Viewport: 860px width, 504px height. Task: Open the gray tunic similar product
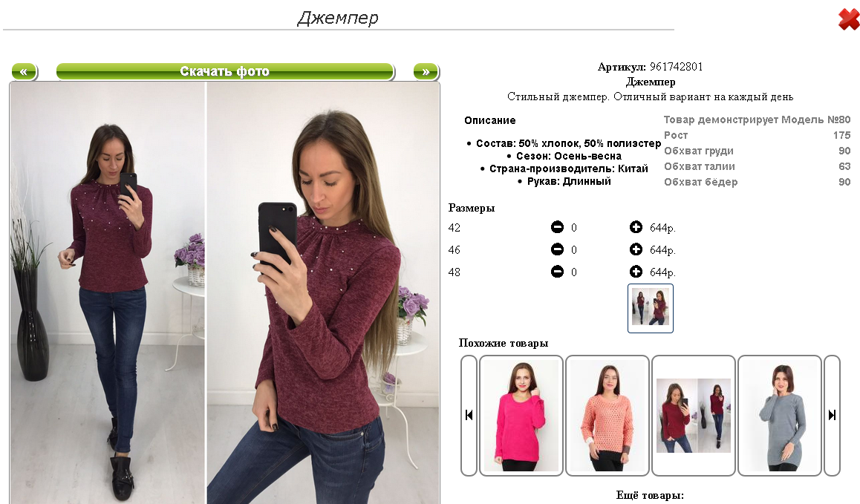779,415
